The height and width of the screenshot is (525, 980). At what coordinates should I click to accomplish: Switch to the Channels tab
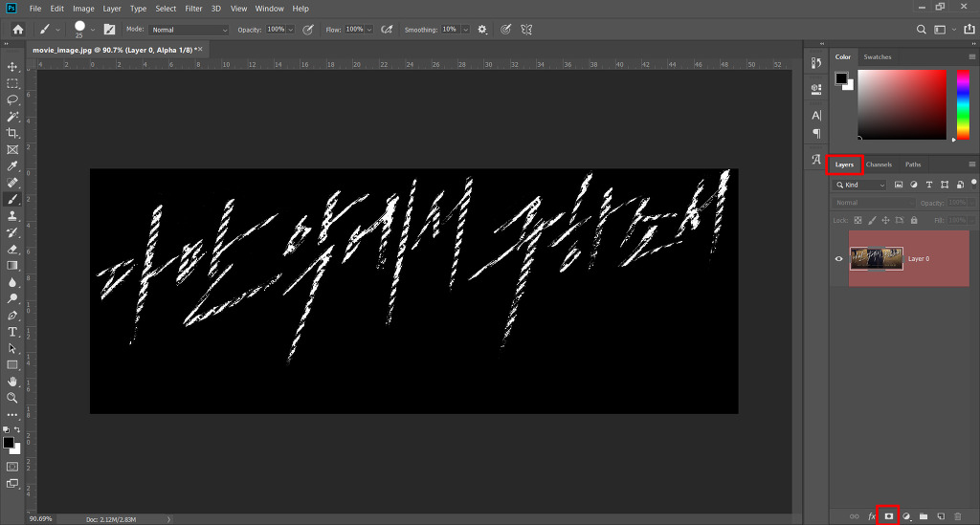tap(879, 164)
